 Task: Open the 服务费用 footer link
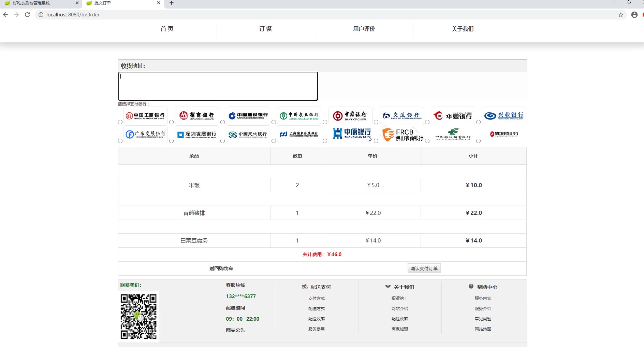pos(317,329)
